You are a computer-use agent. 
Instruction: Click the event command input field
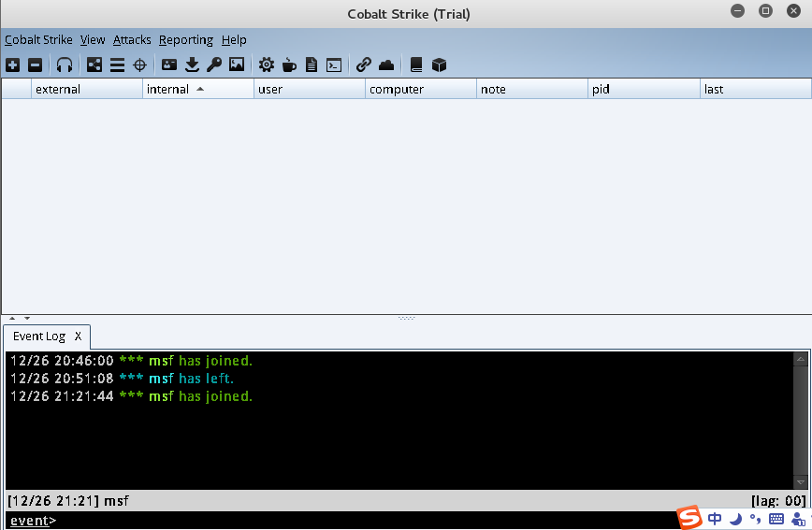tap(355, 521)
